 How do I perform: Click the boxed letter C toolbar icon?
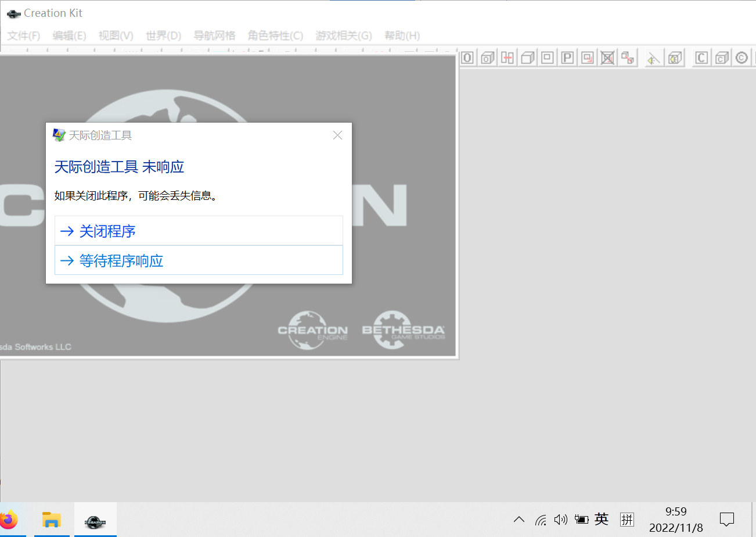point(702,58)
